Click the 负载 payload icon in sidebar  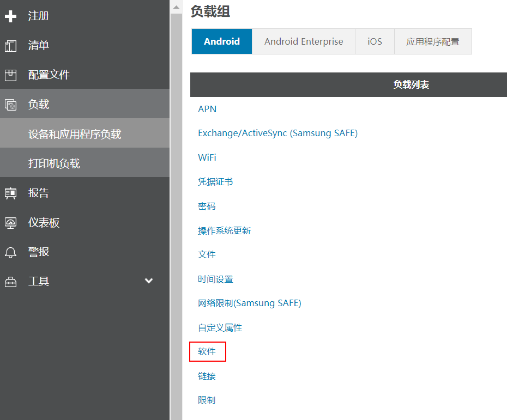coord(11,105)
